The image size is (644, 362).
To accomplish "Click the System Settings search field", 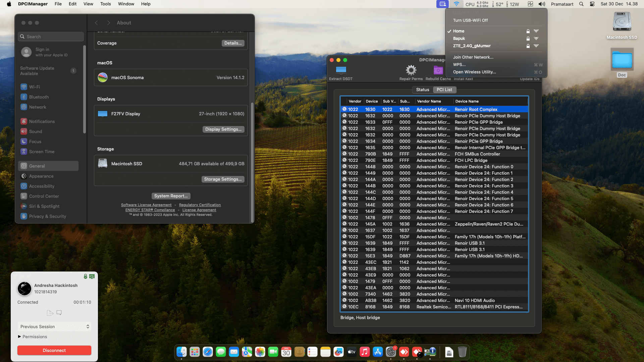I will coord(51,37).
